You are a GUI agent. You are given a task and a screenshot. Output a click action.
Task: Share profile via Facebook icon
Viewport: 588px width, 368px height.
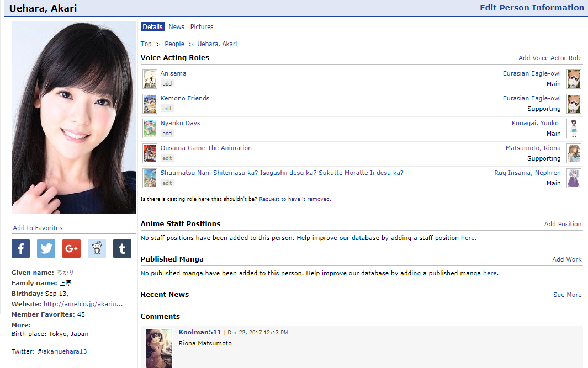pos(20,248)
